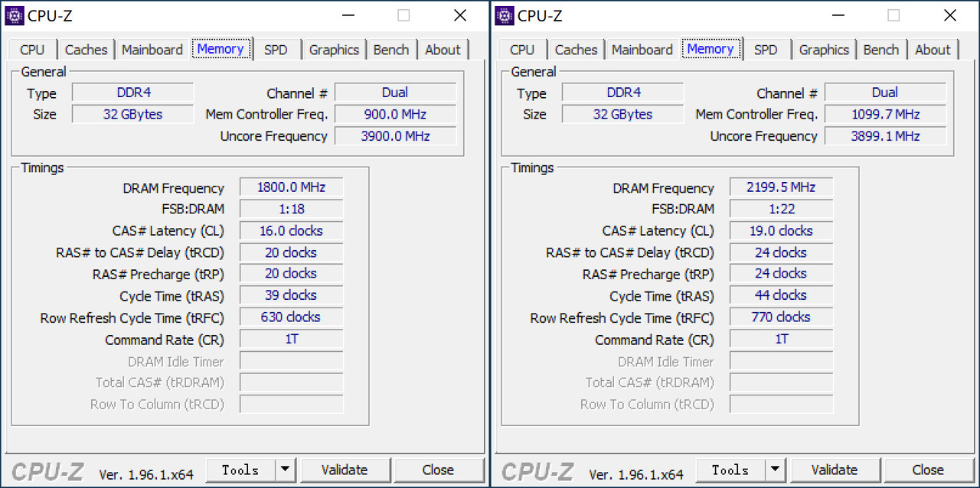Click the bottom Close button in right window
The image size is (980, 488).
[x=928, y=470]
